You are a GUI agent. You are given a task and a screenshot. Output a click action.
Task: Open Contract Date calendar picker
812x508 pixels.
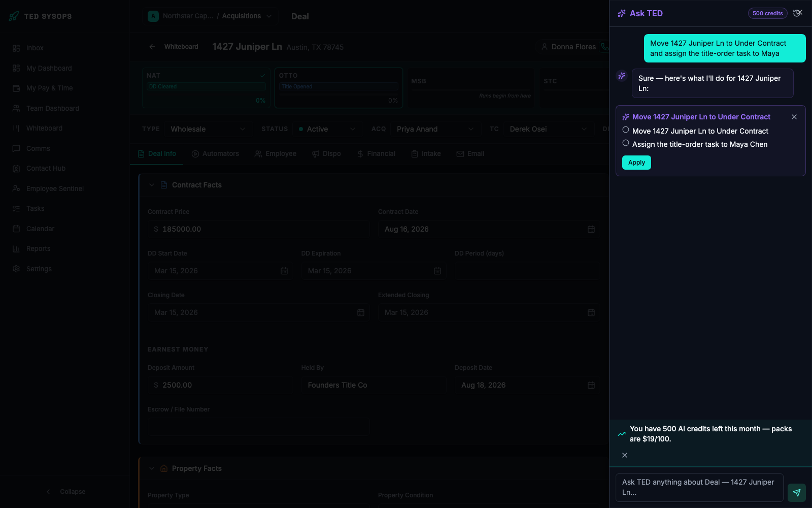coord(591,229)
